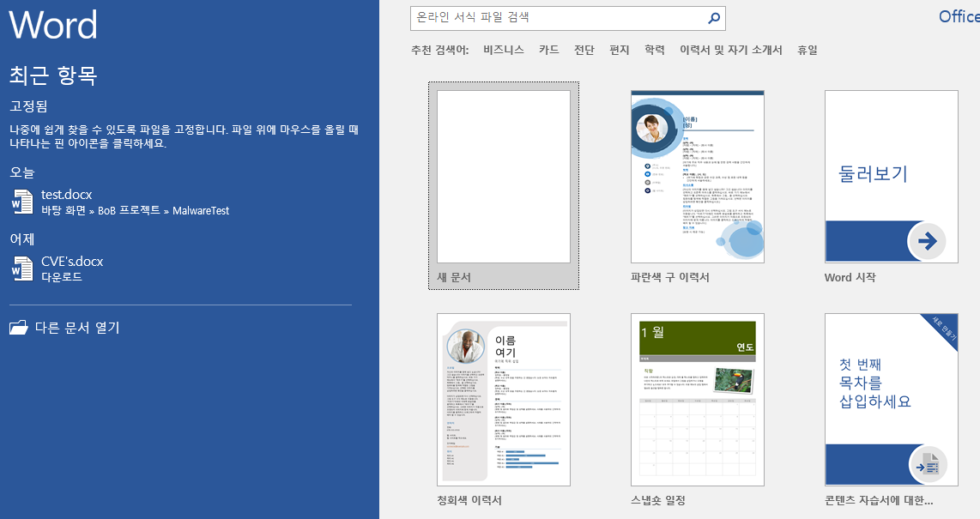This screenshot has height=519, width=980.
Task: Search suggested term 전단
Action: click(584, 50)
